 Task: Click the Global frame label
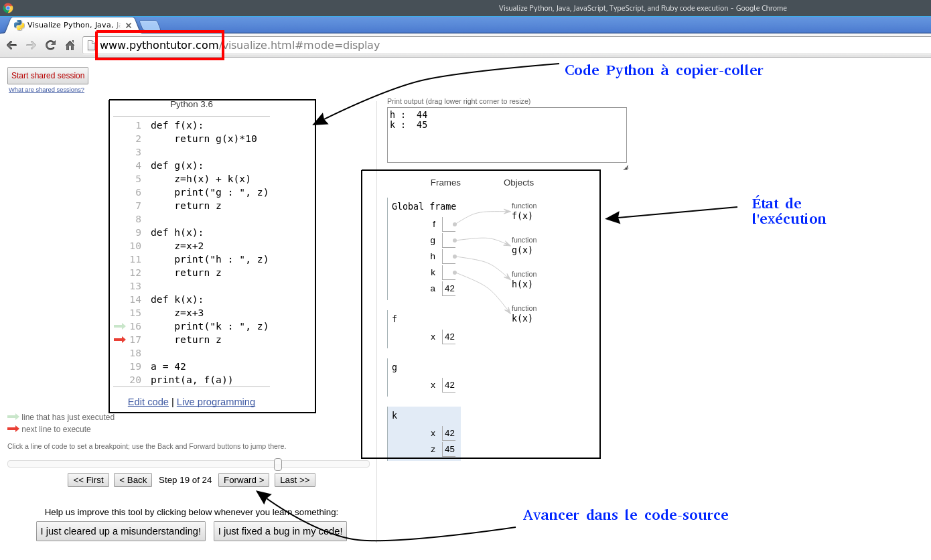(x=424, y=206)
